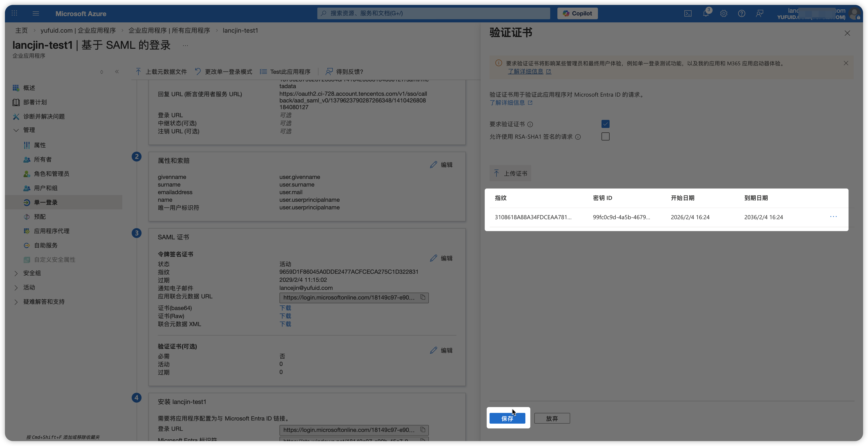The image size is (868, 446).
Task: Open the portal settings gear
Action: pos(724,13)
